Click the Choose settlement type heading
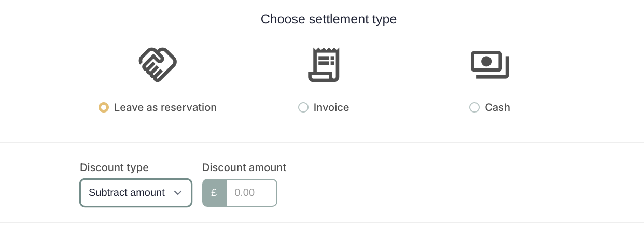Image resolution: width=644 pixels, height=225 pixels. point(329,19)
